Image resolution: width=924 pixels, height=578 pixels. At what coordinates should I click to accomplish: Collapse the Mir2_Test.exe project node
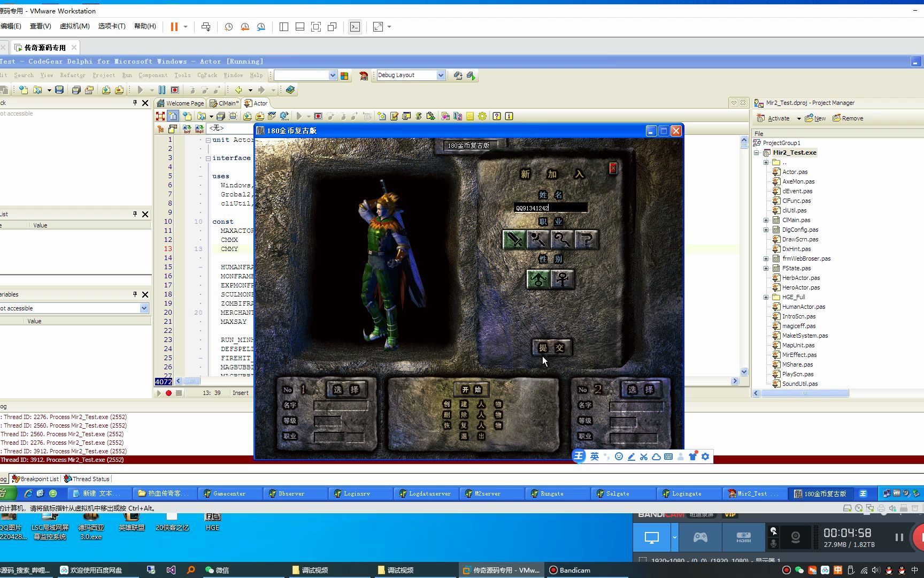757,153
